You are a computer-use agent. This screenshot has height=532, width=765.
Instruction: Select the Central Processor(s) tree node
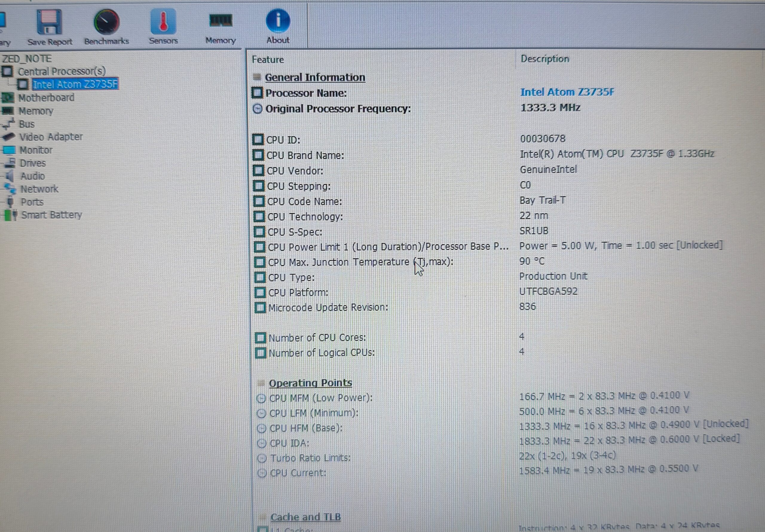point(62,71)
